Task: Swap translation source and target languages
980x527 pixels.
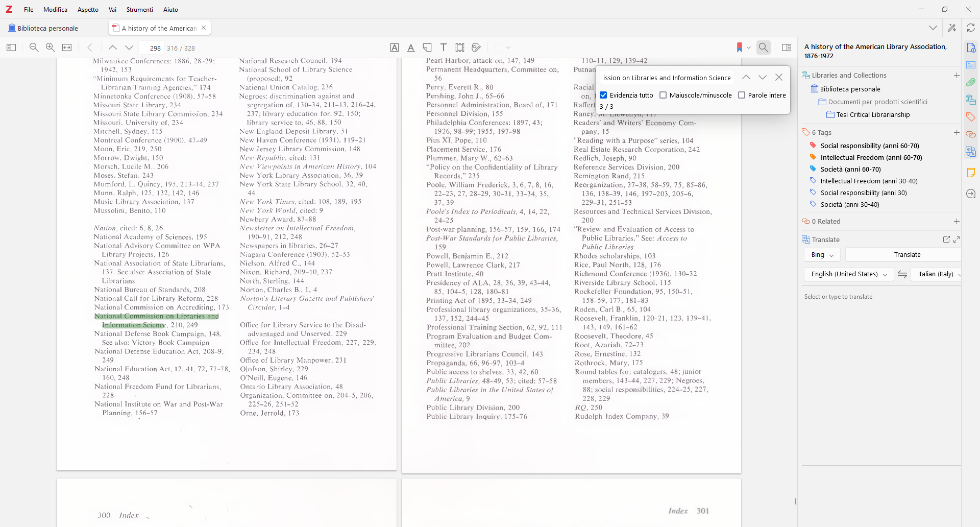Action: (x=902, y=274)
